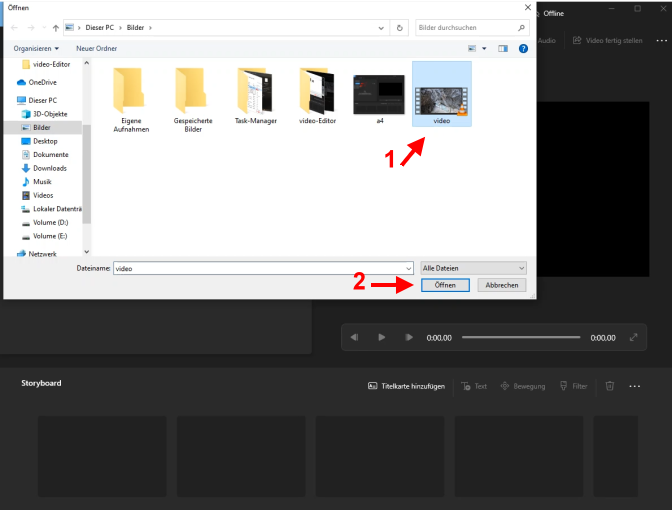
Task: Click Neuer Ordner in the toolbar
Action: click(x=97, y=48)
